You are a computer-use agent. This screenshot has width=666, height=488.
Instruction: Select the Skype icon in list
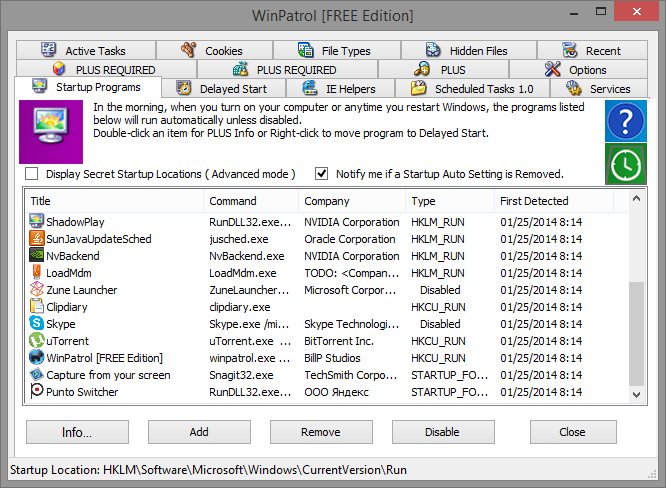37,323
